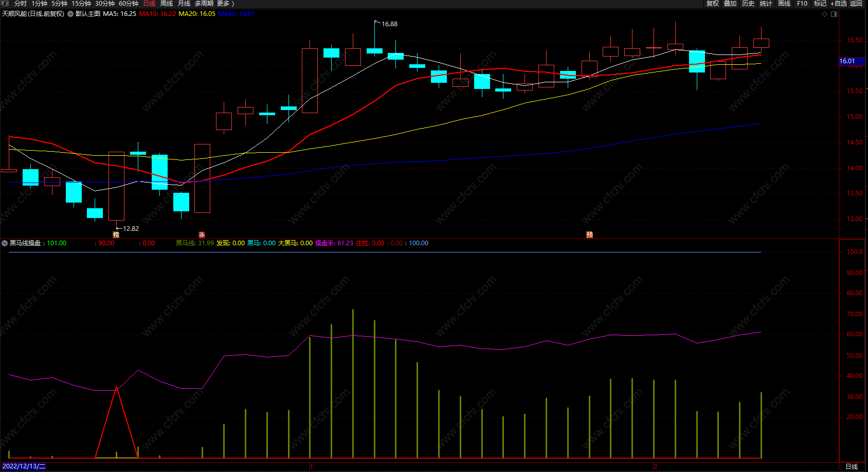
Task: Activate the 画线 drawing tools button
Action: pos(784,4)
